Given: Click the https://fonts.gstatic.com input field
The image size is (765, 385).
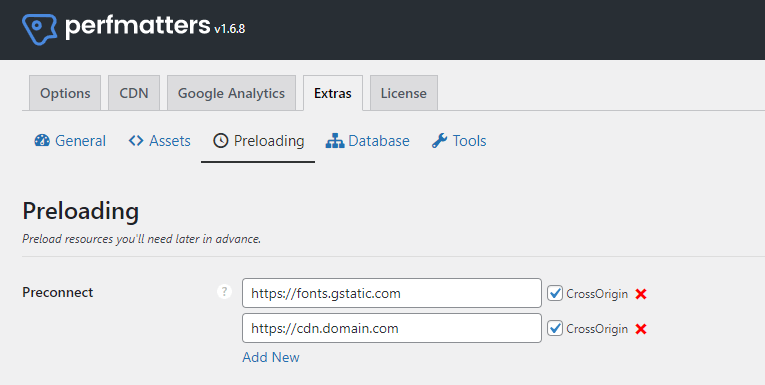Looking at the screenshot, I should 392,293.
